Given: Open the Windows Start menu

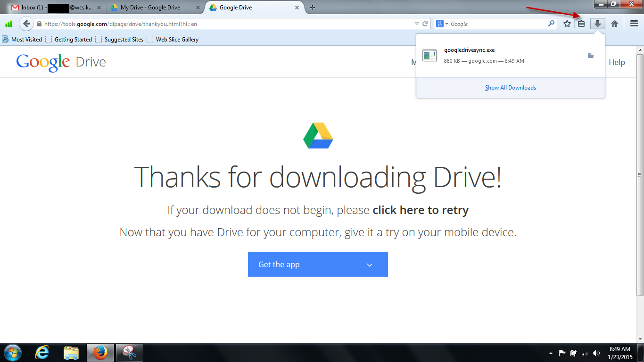Looking at the screenshot, I should [12, 353].
